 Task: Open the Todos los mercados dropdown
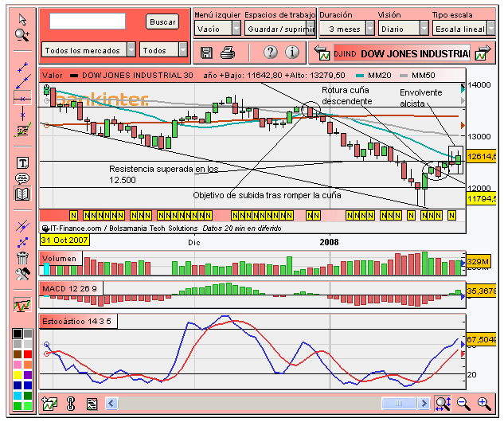[x=88, y=50]
